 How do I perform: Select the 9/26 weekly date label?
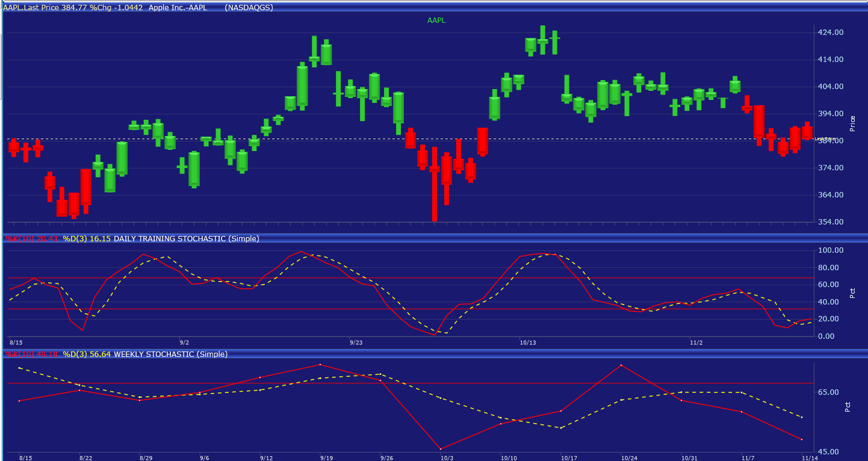(x=388, y=458)
